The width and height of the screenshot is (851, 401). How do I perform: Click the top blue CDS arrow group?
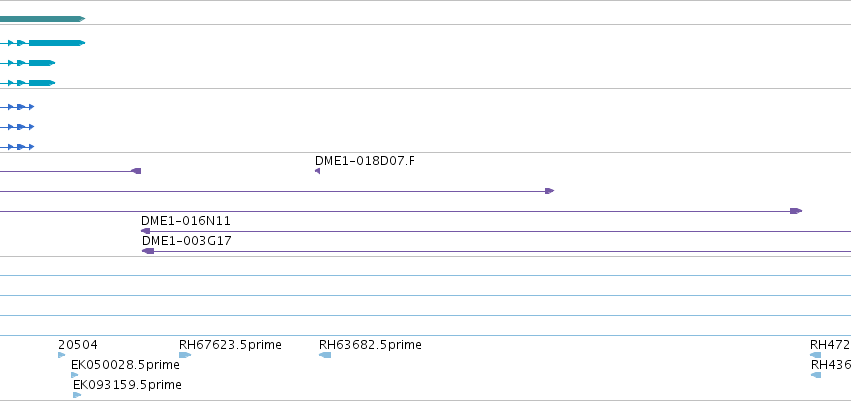pyautogui.click(x=17, y=107)
